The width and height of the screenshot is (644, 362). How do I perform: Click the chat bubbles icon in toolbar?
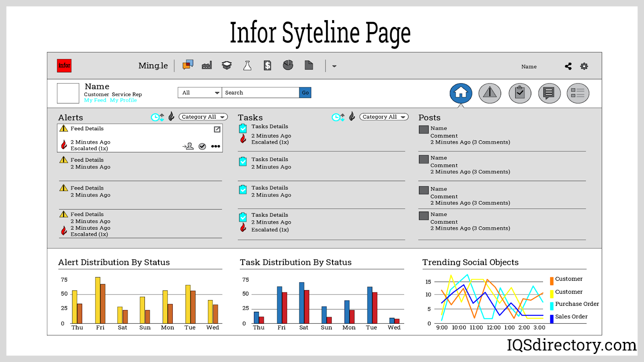click(188, 65)
